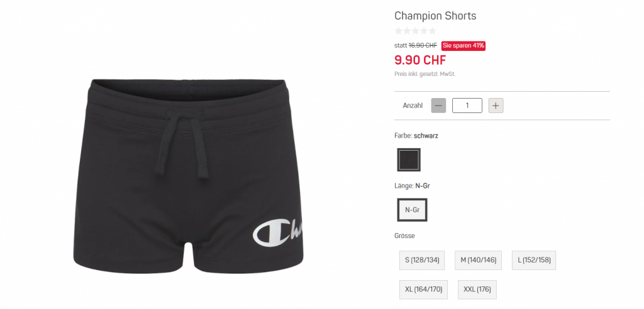
Task: Click the Preis inkl. gesetzl. MwSt. note
Action: coord(425,74)
